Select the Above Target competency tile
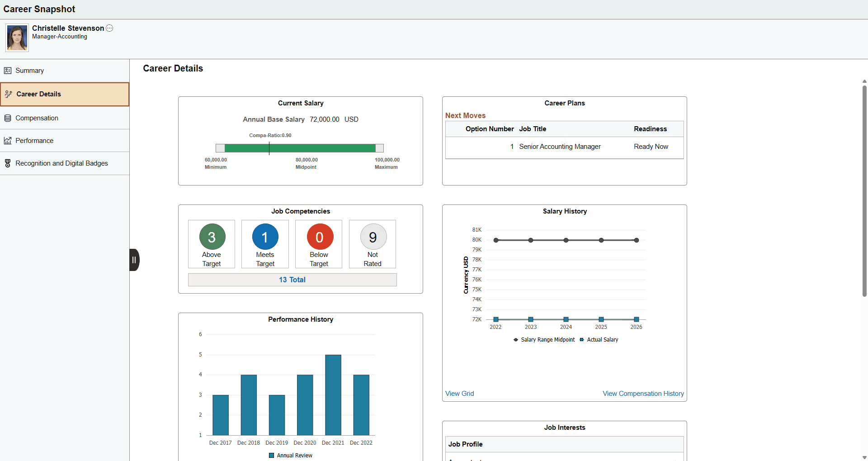The image size is (868, 461). coord(212,244)
